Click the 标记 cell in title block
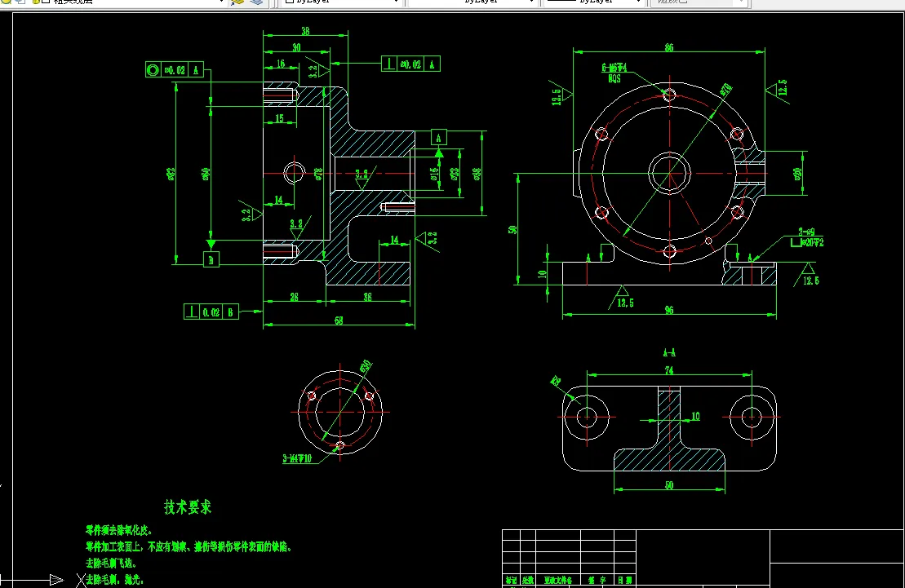Viewport: 905px width, 588px height. click(512, 581)
